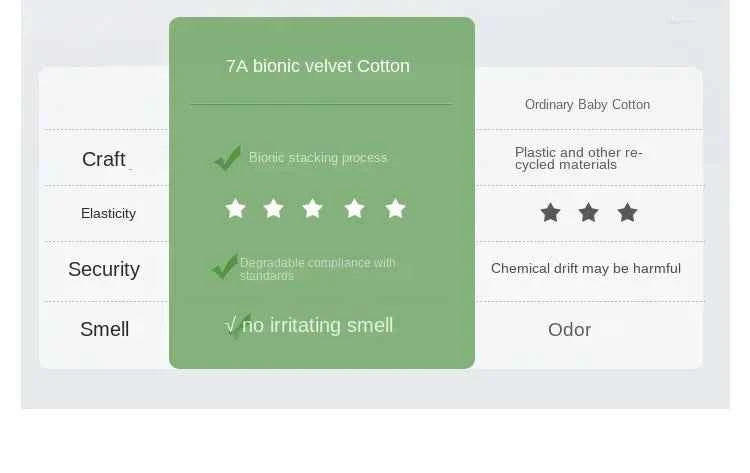This screenshot has width=750, height=473.
Task: Select the Ordinary Baby Cotton heading
Action: click(x=587, y=105)
